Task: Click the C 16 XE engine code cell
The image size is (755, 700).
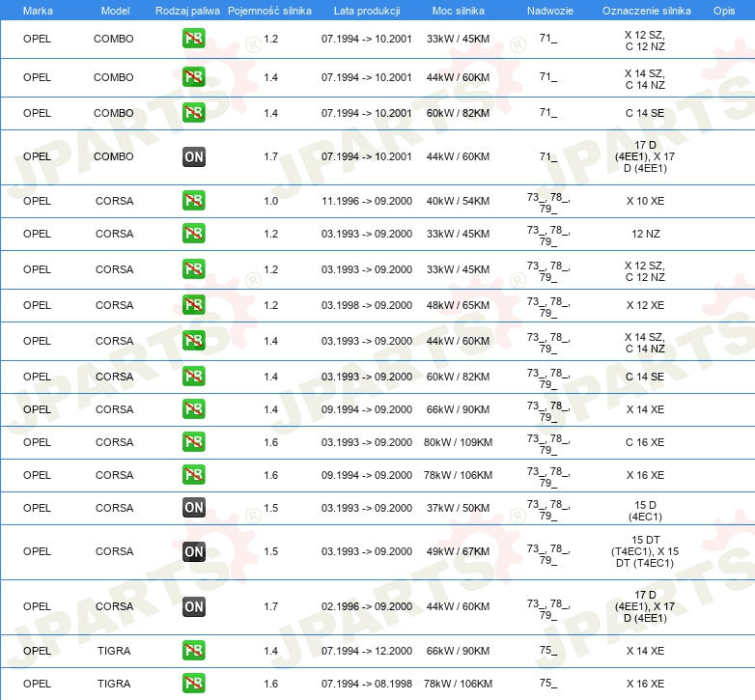Action: point(644,442)
